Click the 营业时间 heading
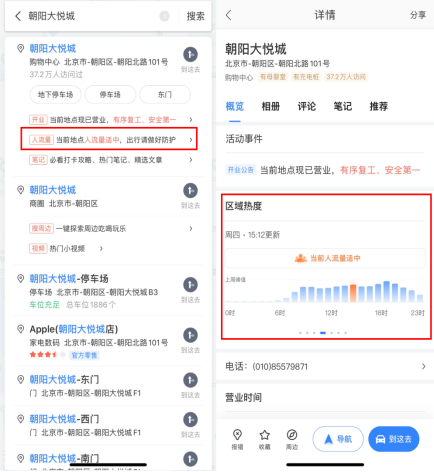434x472 pixels. click(x=244, y=397)
